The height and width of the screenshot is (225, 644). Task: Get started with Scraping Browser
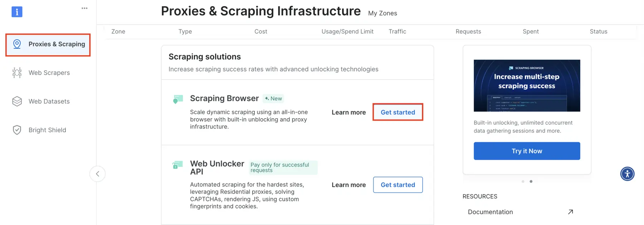point(397,112)
